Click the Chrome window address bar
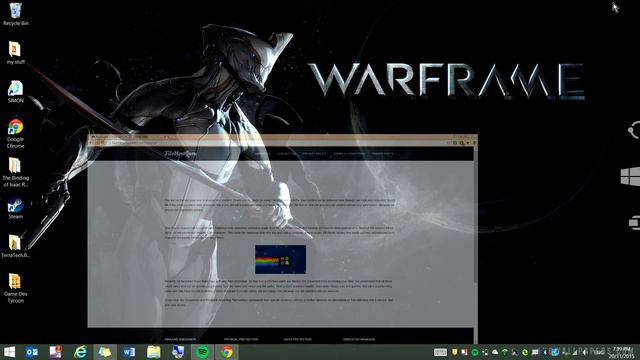640x360 pixels. coord(278,143)
